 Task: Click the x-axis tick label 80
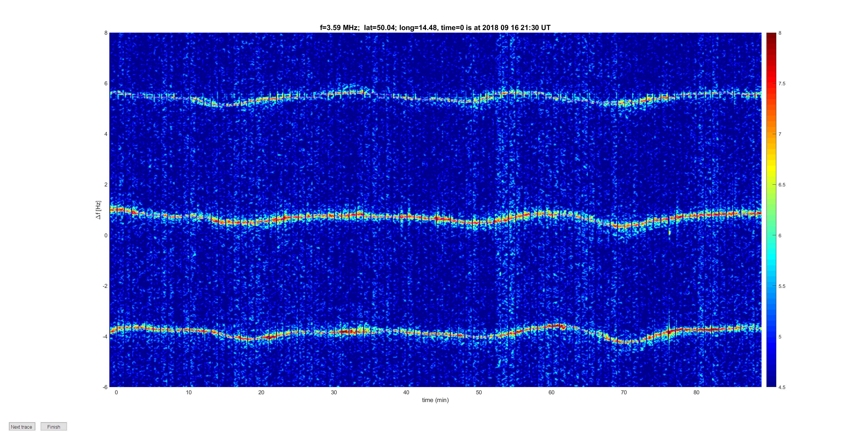(x=696, y=393)
